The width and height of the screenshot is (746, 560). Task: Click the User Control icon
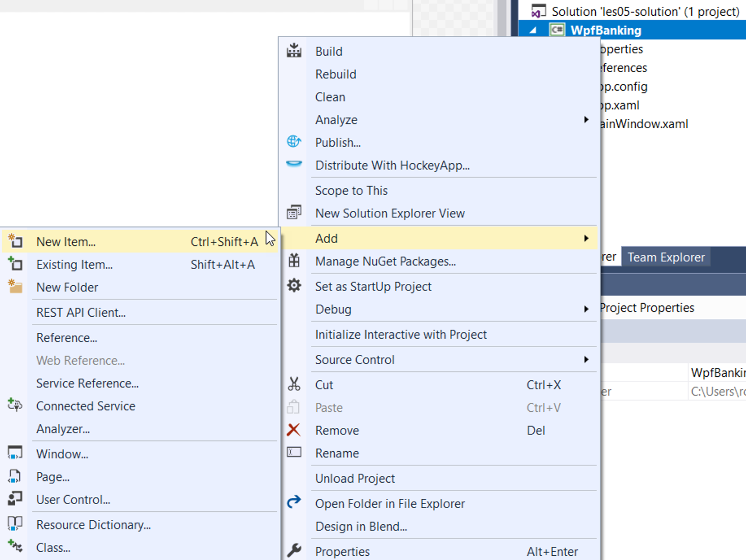click(x=15, y=499)
